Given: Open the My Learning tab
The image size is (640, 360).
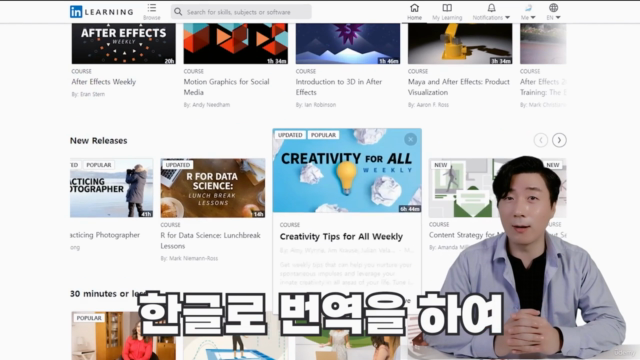Looking at the screenshot, I should click(447, 12).
